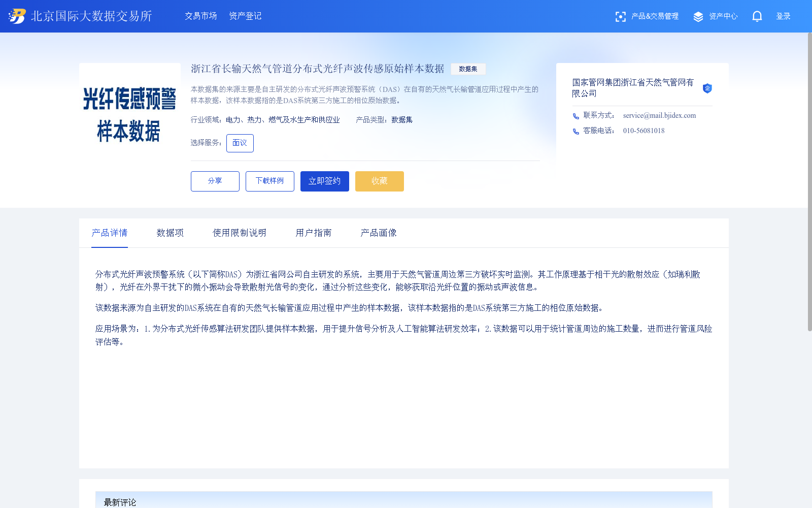Click the 数据集 tag next to title

[x=468, y=69]
